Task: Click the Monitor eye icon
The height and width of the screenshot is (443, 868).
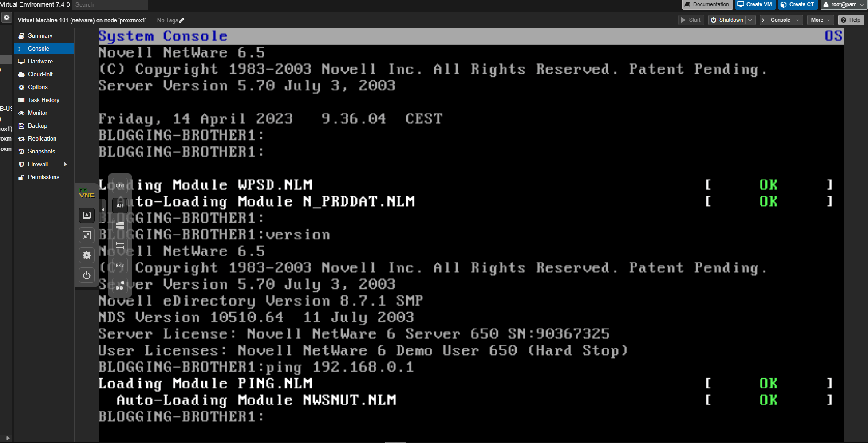Action: pyautogui.click(x=21, y=113)
